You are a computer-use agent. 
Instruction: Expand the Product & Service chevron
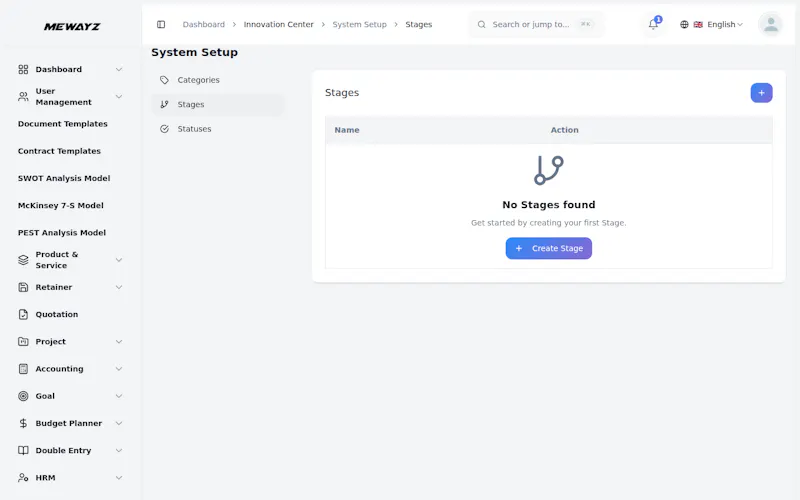pyautogui.click(x=119, y=260)
